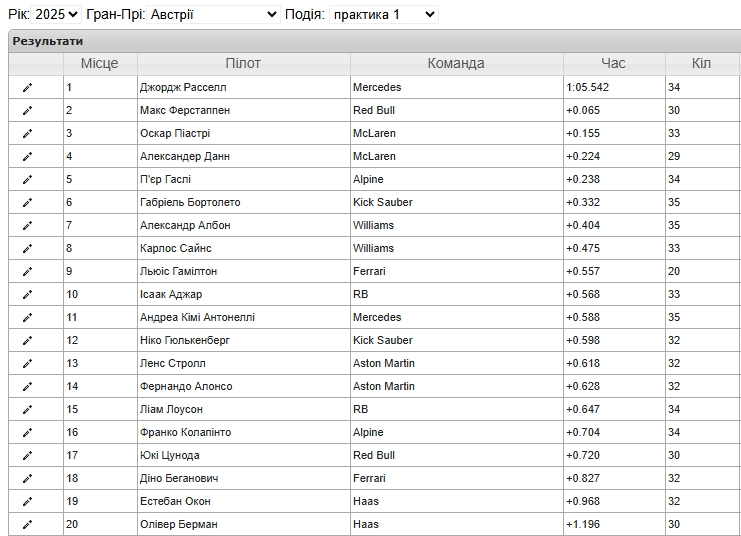Edit Фернандо Алонсо result row
The height and width of the screenshot is (536, 741).
pyautogui.click(x=27, y=387)
